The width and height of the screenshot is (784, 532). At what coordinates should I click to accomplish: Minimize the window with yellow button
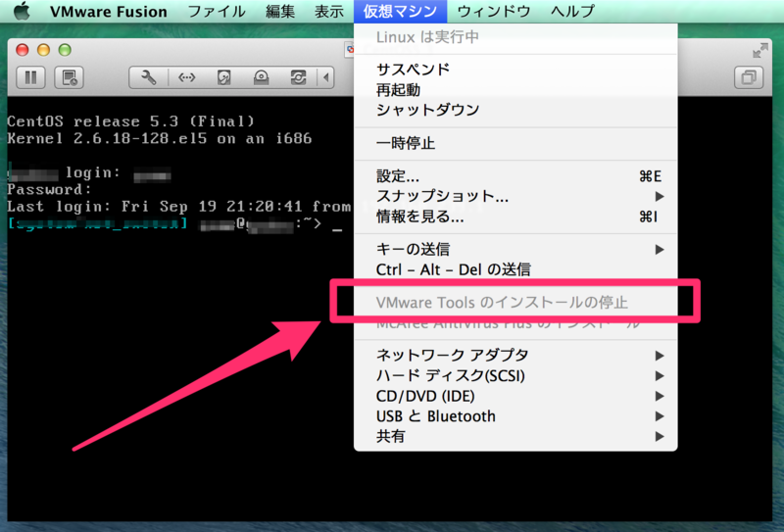pyautogui.click(x=43, y=50)
